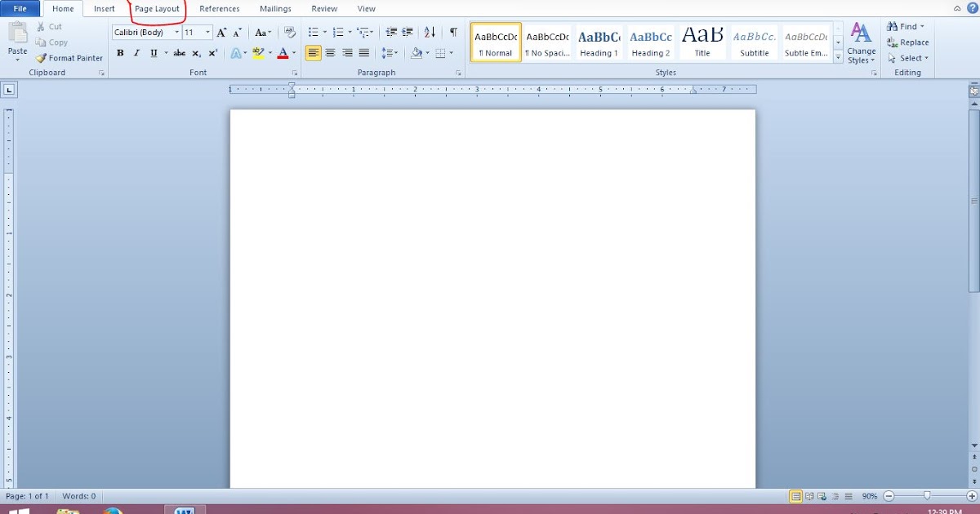
Task: Toggle paragraph marks with the Show/Hide ¶ icon
Action: pos(453,30)
